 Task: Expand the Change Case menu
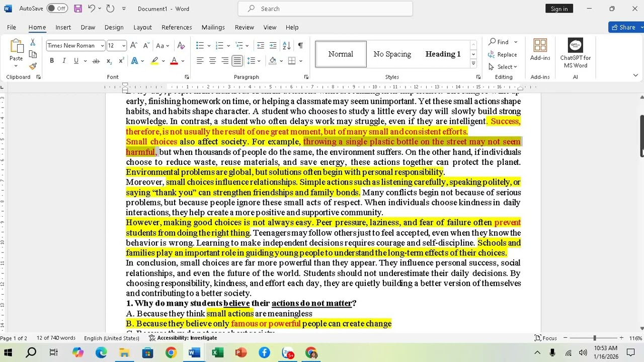tap(162, 46)
